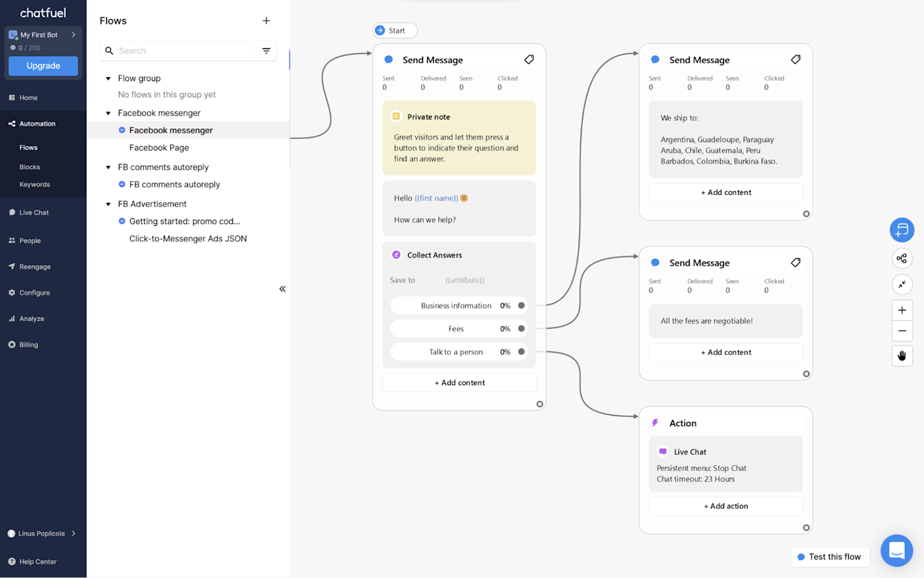This screenshot has width=924, height=578.
Task: Collapse the FB Advertisement group arrow
Action: coord(108,204)
